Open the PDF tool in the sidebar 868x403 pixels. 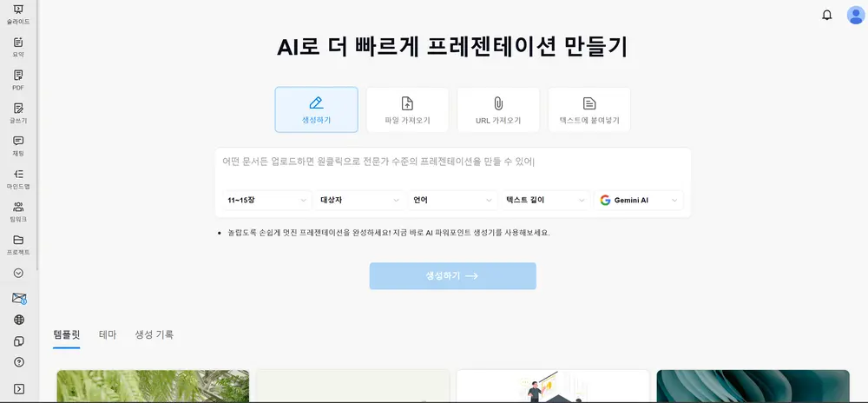[18, 80]
